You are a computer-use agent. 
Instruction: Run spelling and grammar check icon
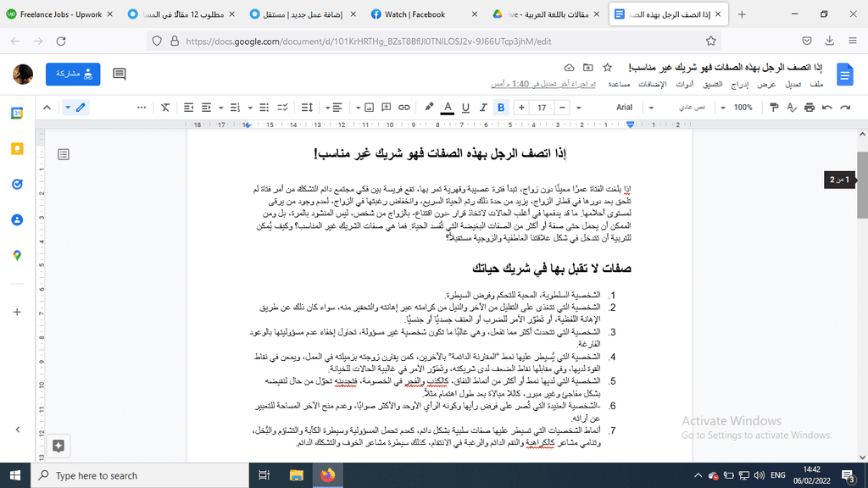(792, 108)
